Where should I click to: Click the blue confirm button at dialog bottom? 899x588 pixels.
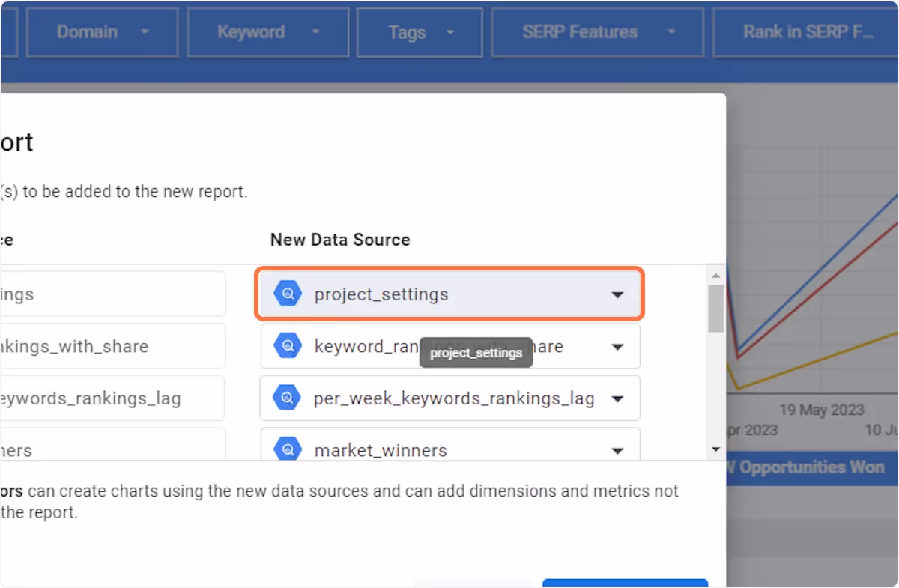625,583
